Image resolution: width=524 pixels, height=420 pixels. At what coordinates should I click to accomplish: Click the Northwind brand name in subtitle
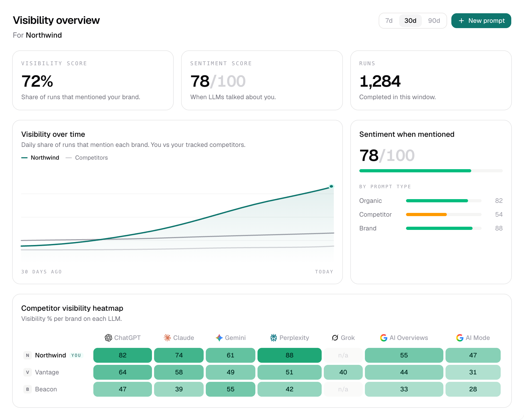44,35
